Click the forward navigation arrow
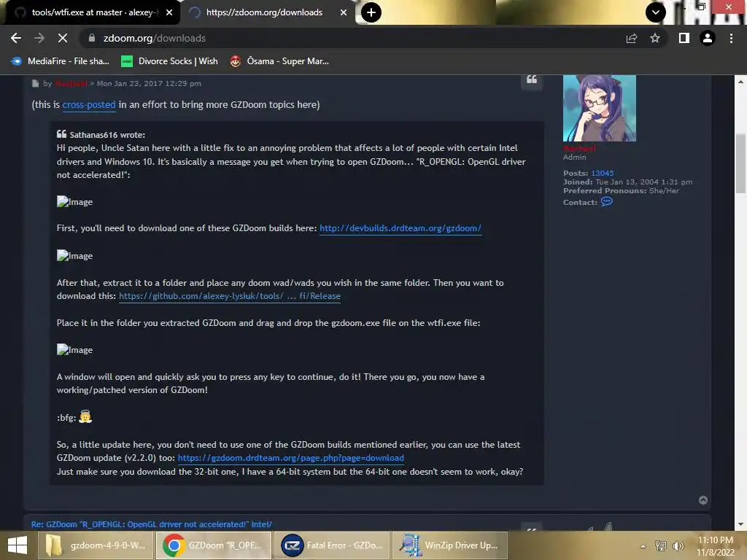The width and height of the screenshot is (747, 560). tap(39, 38)
